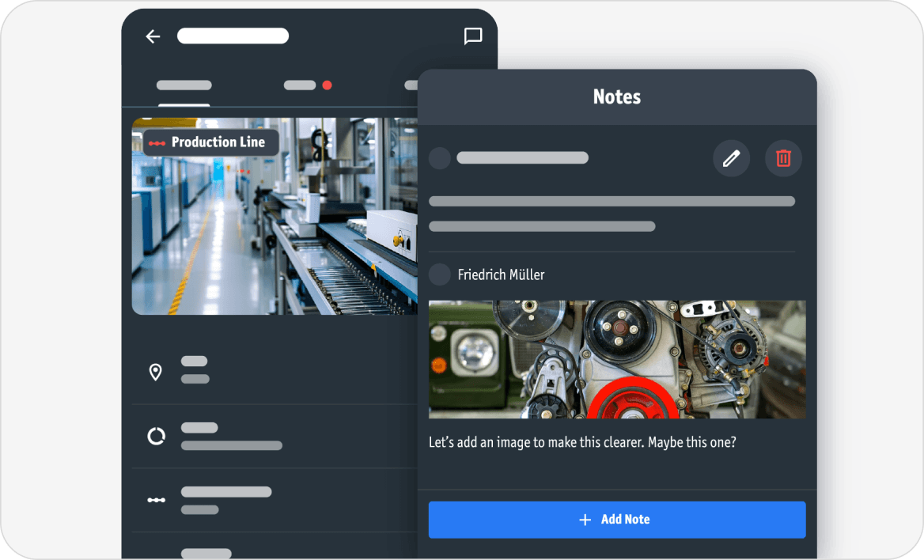The height and width of the screenshot is (560, 924).
Task: Click the location pin icon
Action: pos(156,373)
